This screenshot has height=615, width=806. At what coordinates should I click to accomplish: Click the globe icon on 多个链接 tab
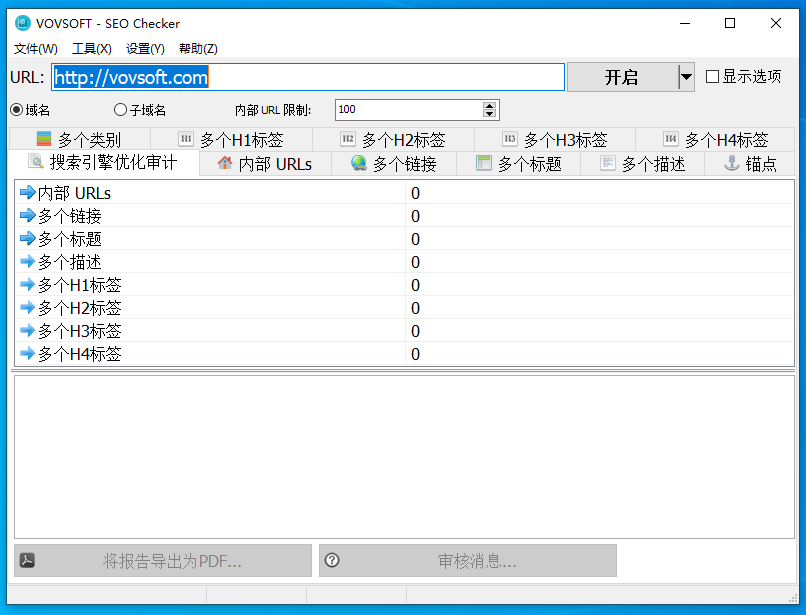coord(359,164)
